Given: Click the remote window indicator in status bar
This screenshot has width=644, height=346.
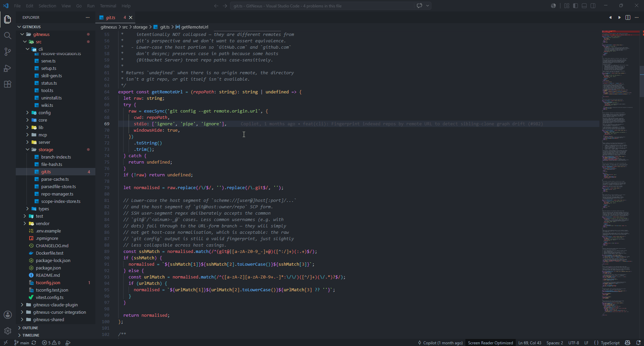Looking at the screenshot, I should click(x=5, y=343).
